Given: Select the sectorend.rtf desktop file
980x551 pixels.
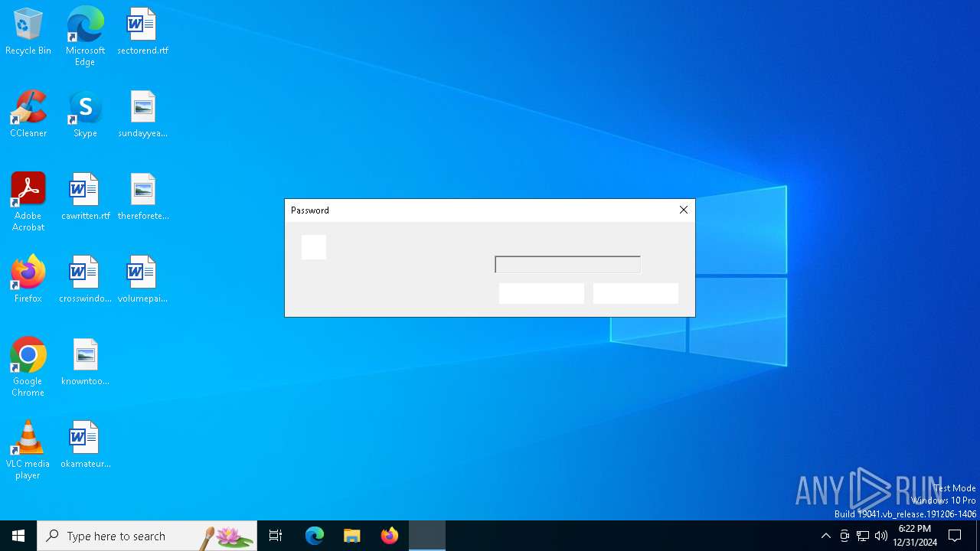Looking at the screenshot, I should tap(142, 31).
